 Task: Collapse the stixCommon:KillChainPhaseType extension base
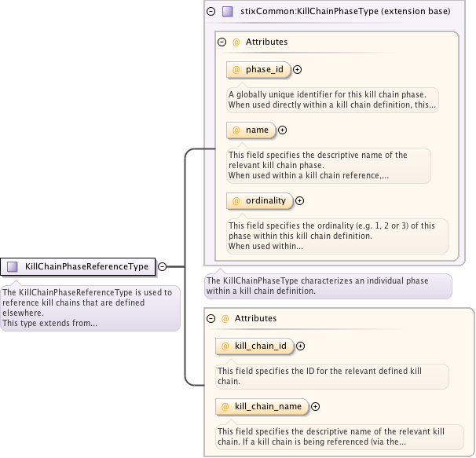pyautogui.click(x=211, y=12)
